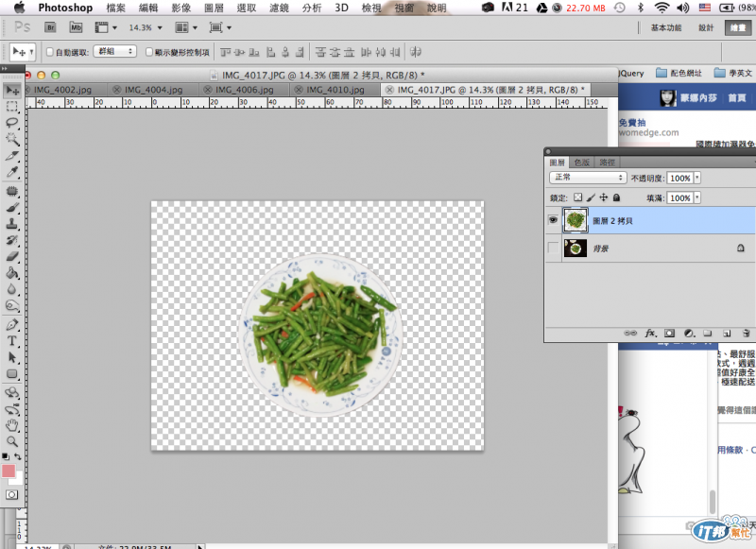Select the Lasso tool

click(12, 123)
